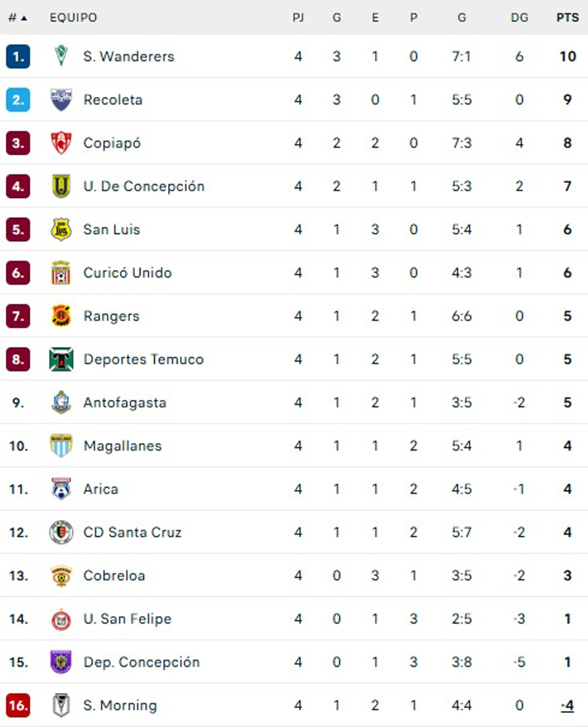588x727 pixels.
Task: Click the S. Wanderers team crest
Action: [61, 56]
